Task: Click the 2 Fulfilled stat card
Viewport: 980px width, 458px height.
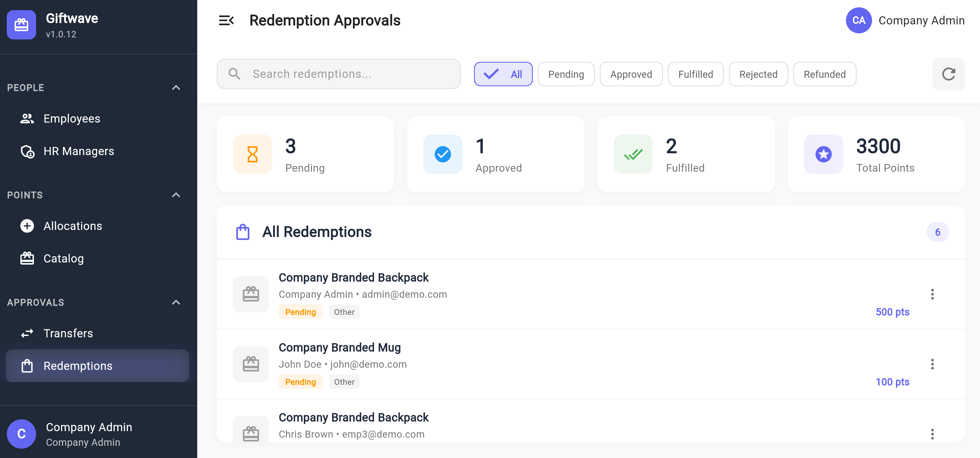Action: [686, 154]
